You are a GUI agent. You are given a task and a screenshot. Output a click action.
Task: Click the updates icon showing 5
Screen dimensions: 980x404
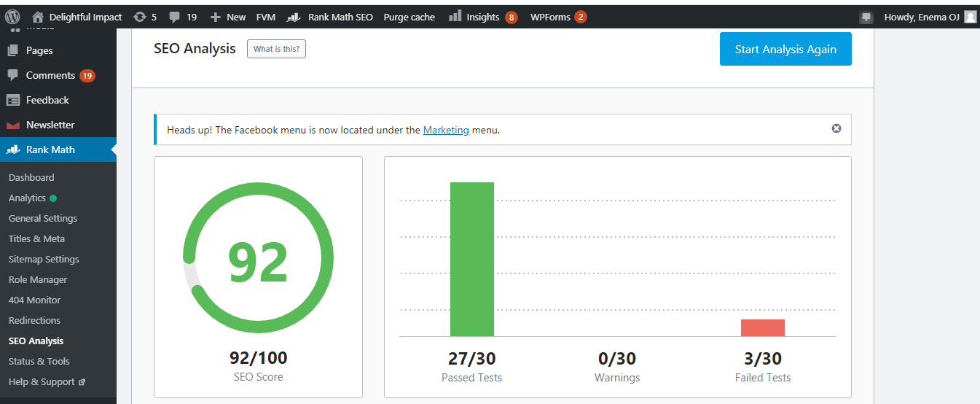click(140, 17)
